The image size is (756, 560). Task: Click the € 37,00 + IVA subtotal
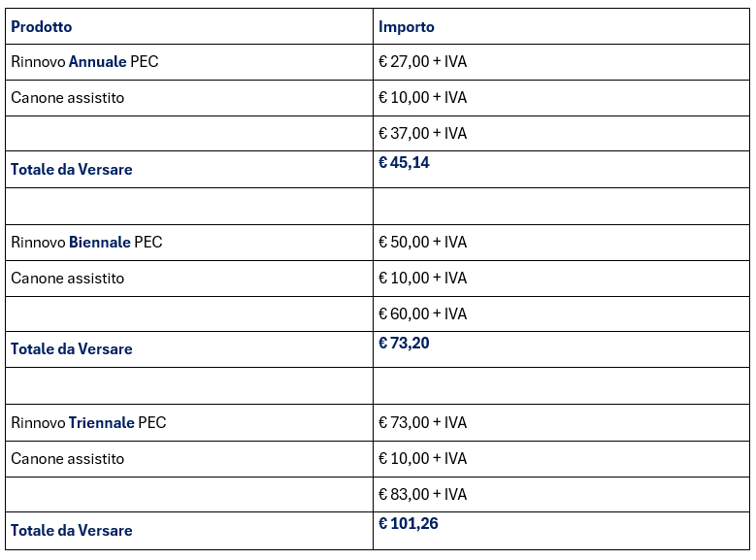pyautogui.click(x=422, y=133)
